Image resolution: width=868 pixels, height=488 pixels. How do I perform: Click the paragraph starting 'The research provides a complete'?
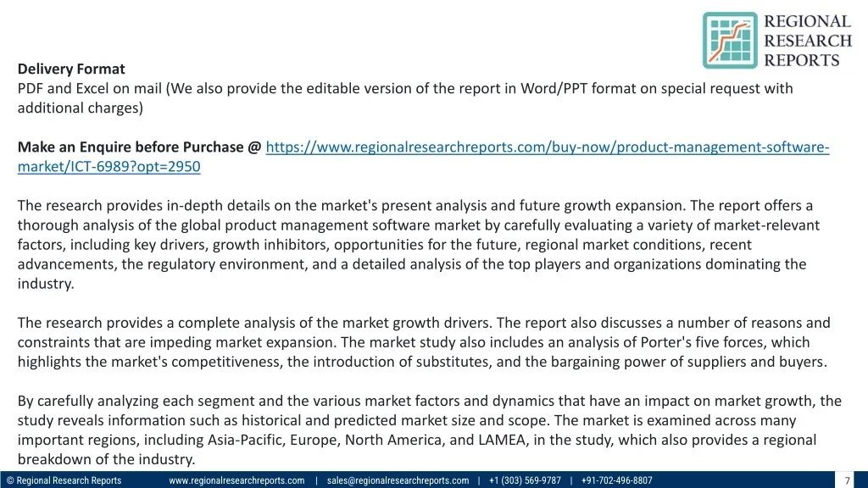424,342
